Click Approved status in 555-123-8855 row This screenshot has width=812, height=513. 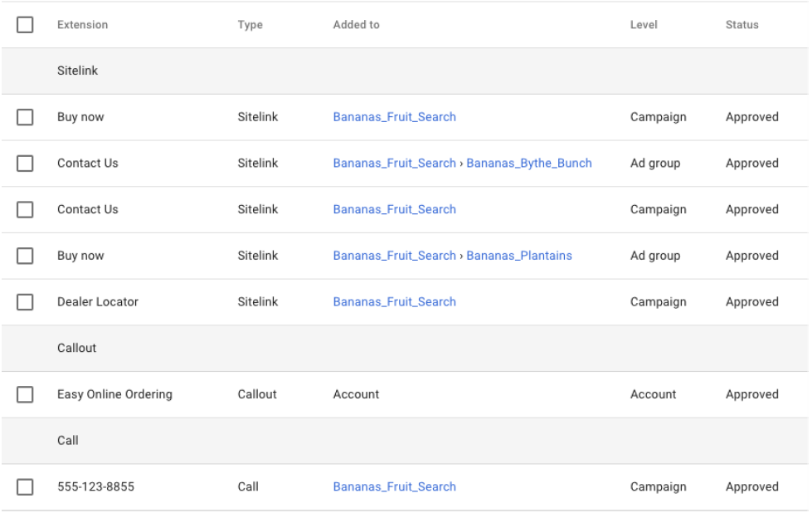pos(752,486)
